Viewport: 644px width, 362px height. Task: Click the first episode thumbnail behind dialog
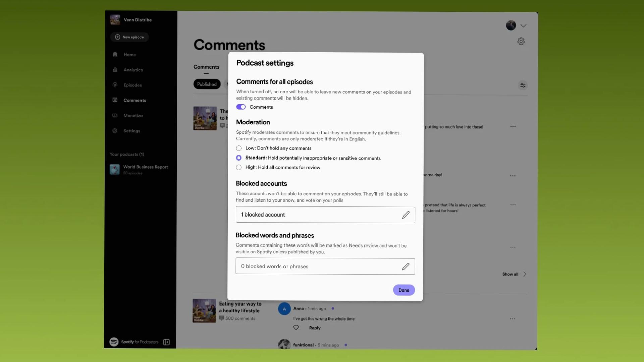tap(205, 118)
